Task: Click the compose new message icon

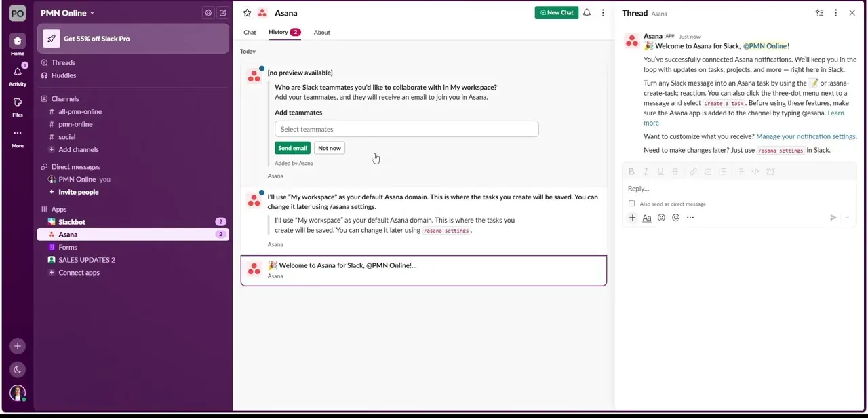Action: pos(222,13)
